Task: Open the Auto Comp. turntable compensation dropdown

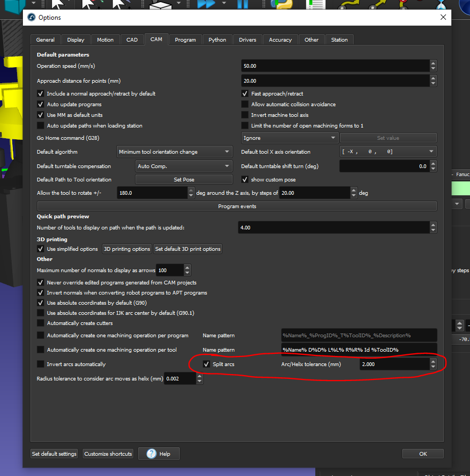Action: point(184,166)
